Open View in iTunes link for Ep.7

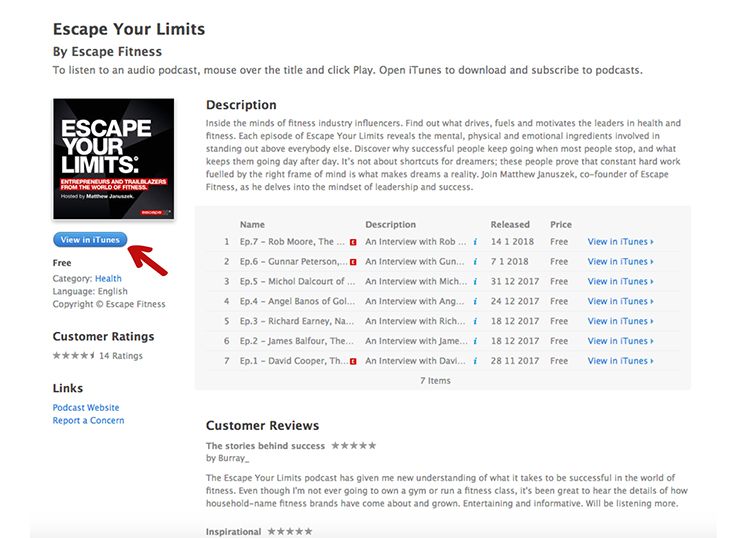tap(619, 242)
